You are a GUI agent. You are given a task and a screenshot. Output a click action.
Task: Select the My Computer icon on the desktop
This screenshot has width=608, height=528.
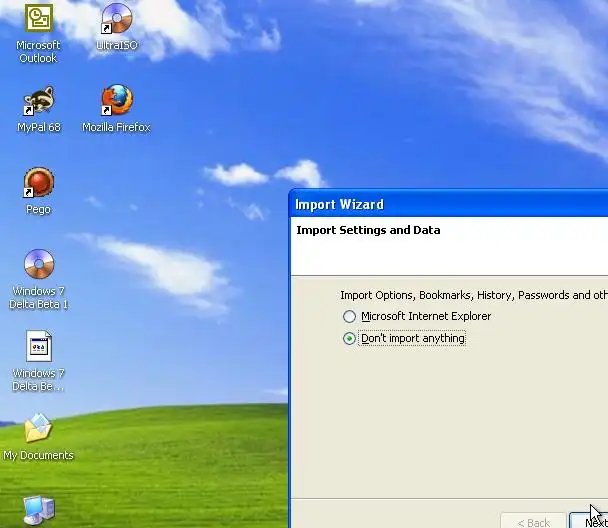pyautogui.click(x=39, y=511)
